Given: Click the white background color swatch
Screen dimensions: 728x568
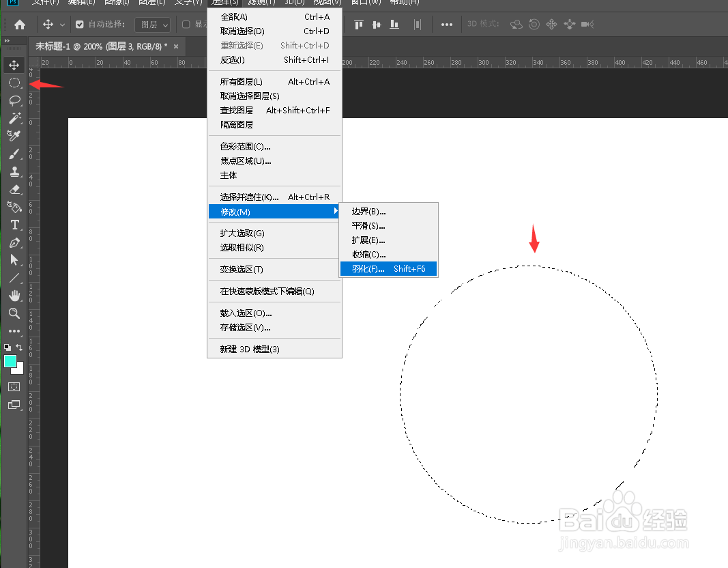Looking at the screenshot, I should 19,370.
